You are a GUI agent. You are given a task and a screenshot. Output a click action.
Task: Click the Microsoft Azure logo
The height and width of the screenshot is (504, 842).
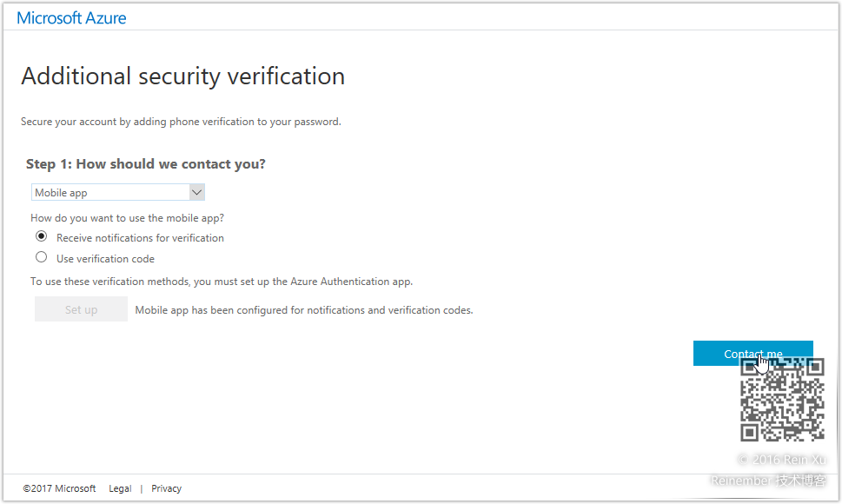[x=71, y=17]
